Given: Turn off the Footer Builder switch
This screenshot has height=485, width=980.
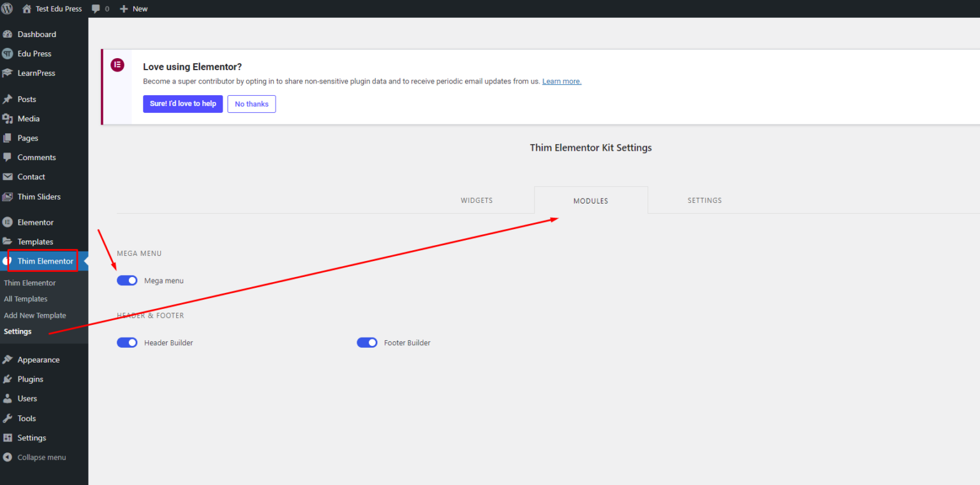Looking at the screenshot, I should tap(367, 343).
